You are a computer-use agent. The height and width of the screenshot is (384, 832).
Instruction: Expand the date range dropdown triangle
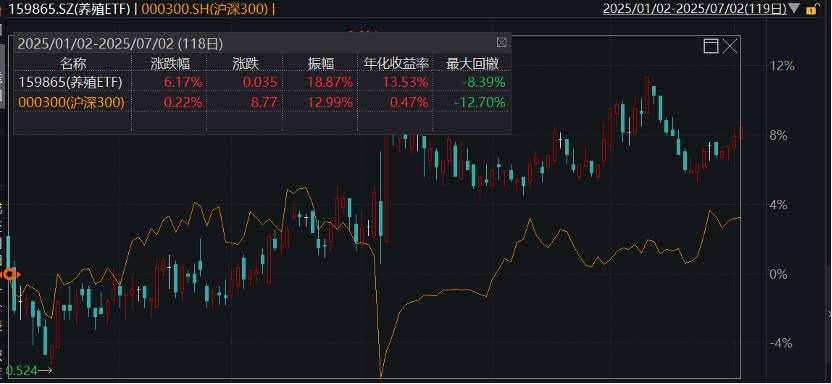point(794,8)
